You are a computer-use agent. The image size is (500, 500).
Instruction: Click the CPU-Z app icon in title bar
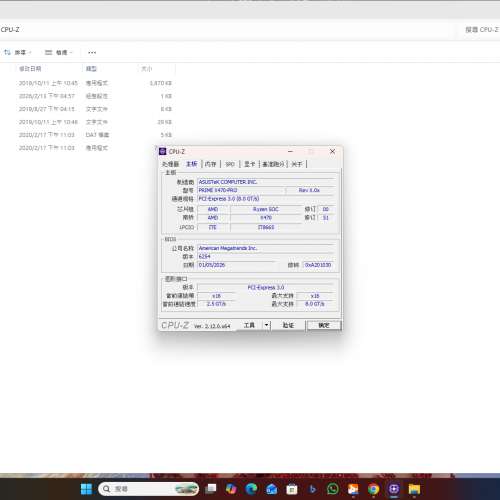coord(163,151)
